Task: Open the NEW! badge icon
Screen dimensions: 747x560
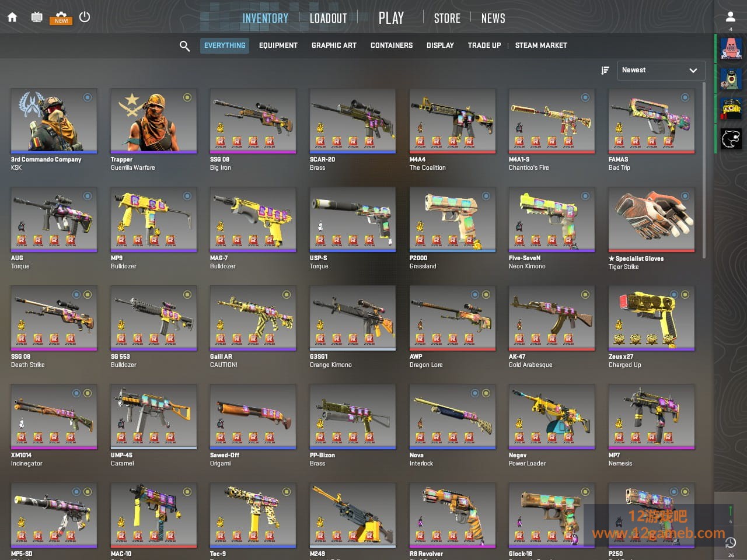Action: click(61, 17)
